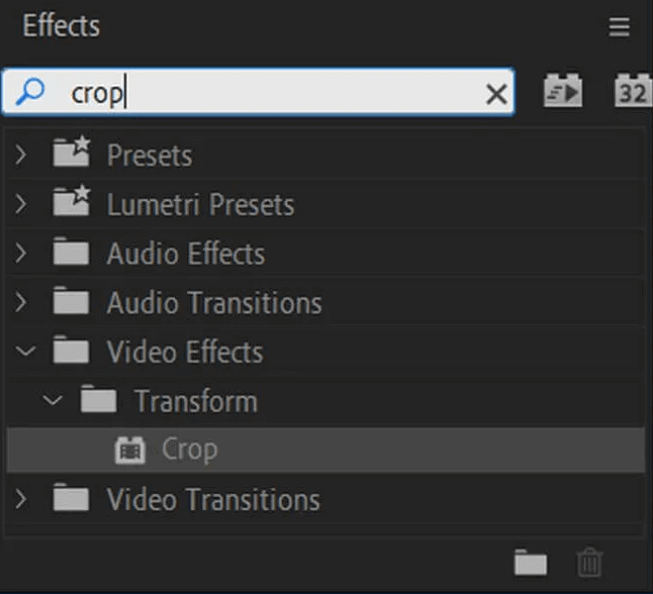Expand the Video Transitions chevron

tap(23, 499)
